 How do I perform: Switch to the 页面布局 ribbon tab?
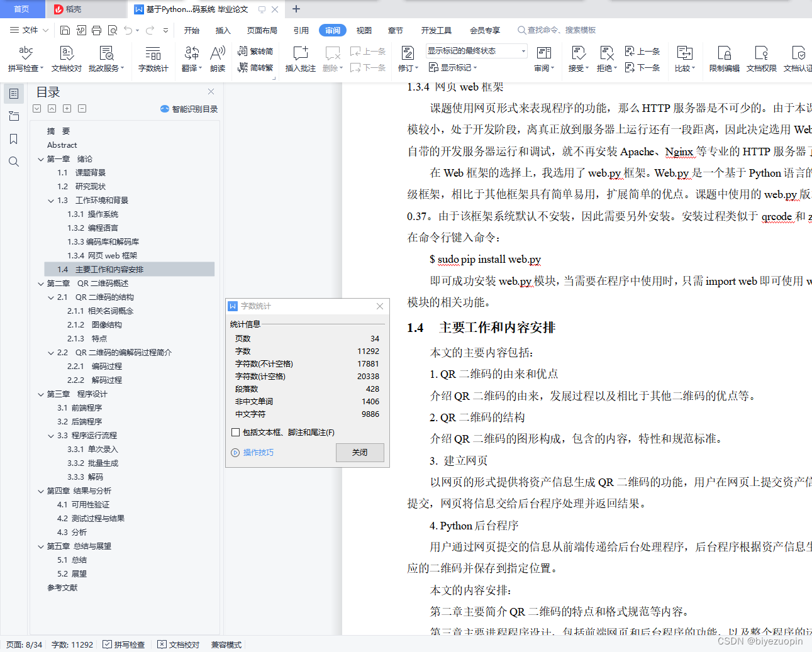pyautogui.click(x=262, y=30)
